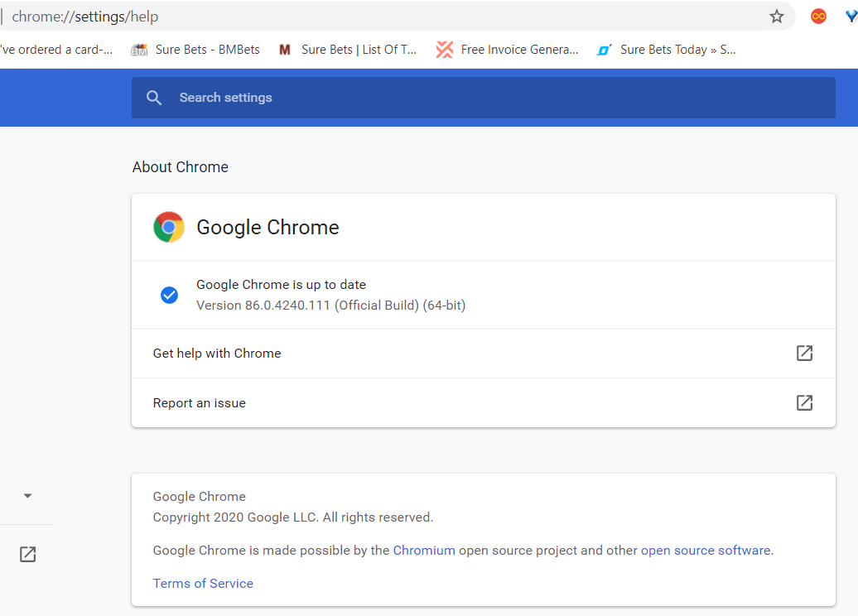The height and width of the screenshot is (616, 858).
Task: Open the "'ve ordered a card" bookmark
Action: 55,50
